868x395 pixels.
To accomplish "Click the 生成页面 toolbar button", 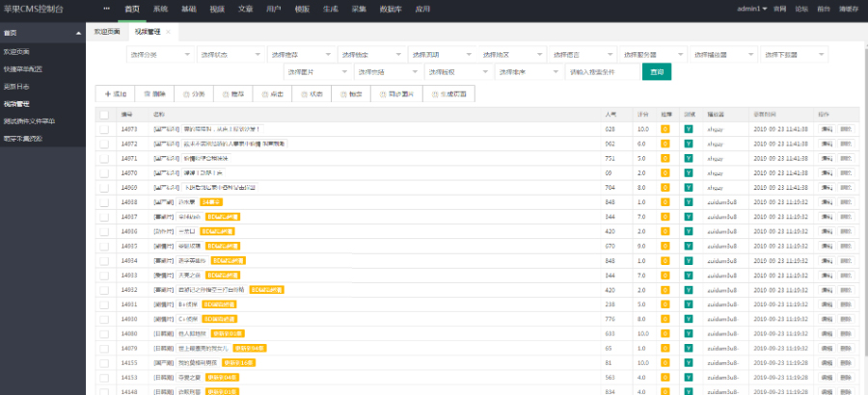I will pos(448,94).
